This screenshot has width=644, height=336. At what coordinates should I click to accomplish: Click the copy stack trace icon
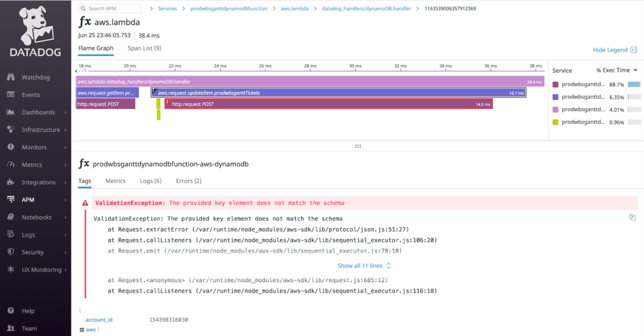click(x=632, y=217)
